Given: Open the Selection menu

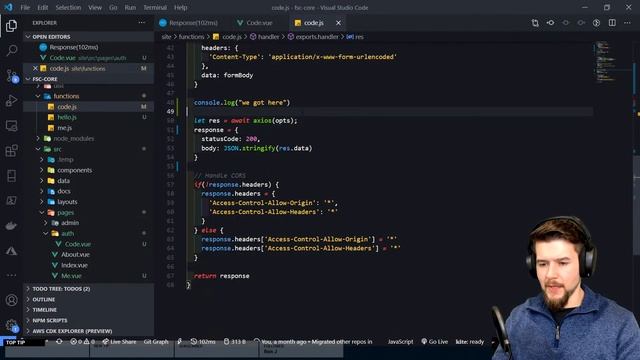Looking at the screenshot, I should 68,7.
